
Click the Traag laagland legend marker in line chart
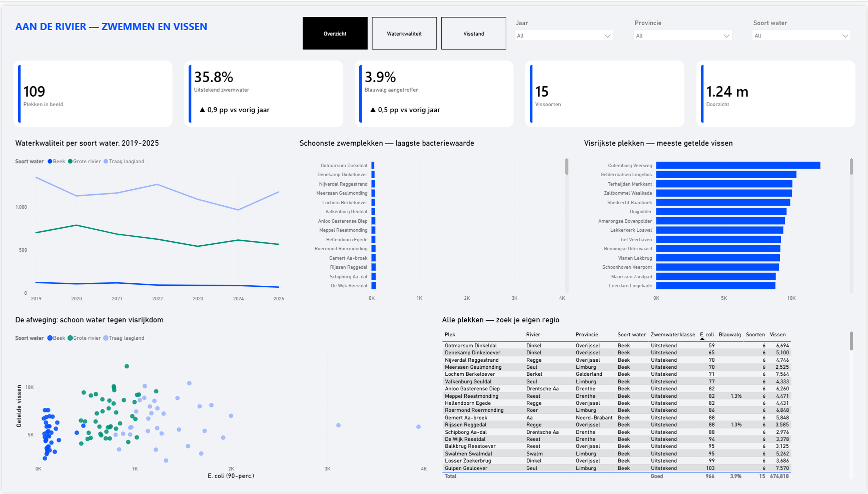tap(106, 162)
